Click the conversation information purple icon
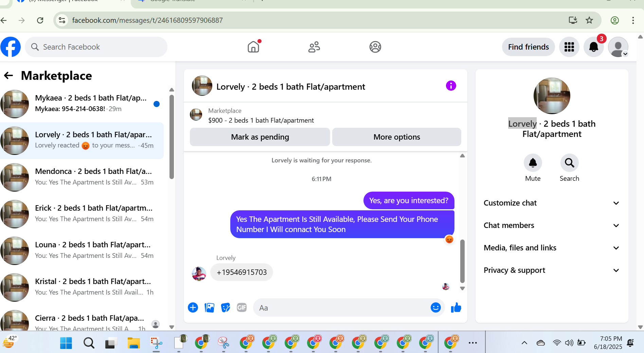Screen dimensions: 644x353 [x=451, y=86]
